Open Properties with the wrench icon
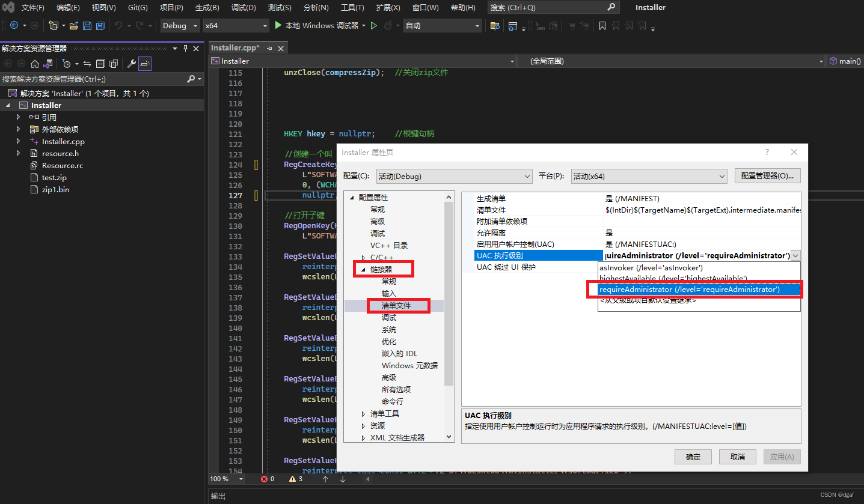The width and height of the screenshot is (864, 504). (x=132, y=64)
